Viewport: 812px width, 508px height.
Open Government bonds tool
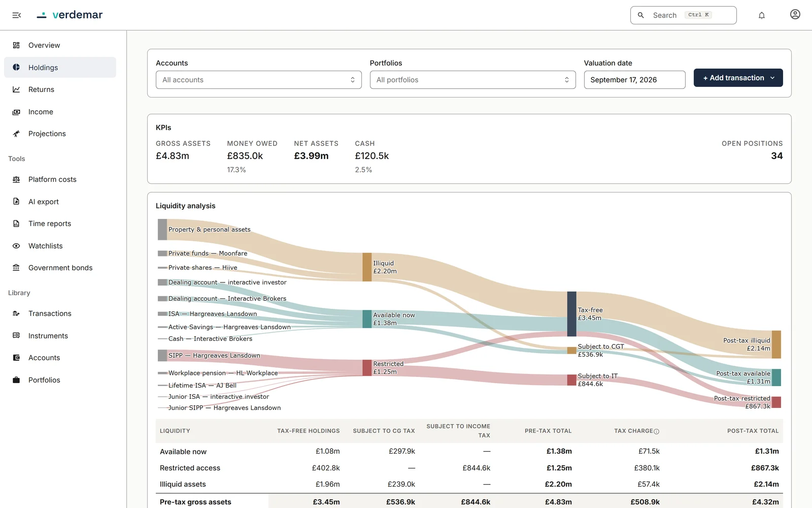pos(60,268)
